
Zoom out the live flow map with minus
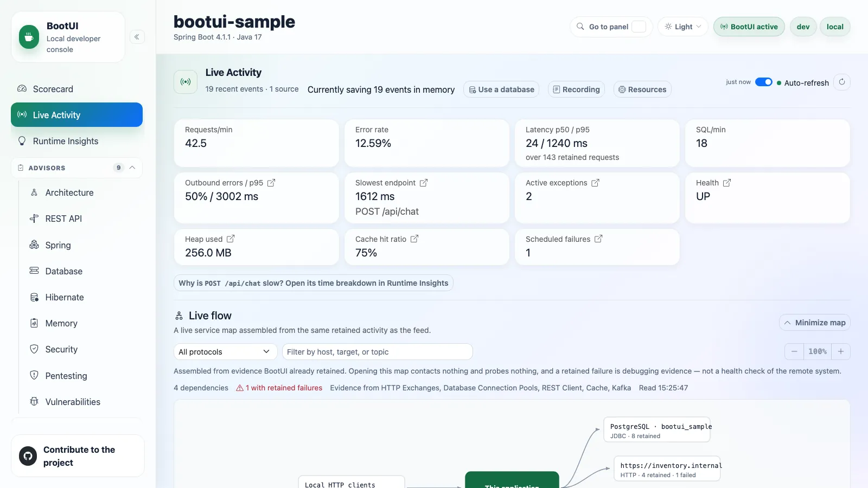point(794,351)
